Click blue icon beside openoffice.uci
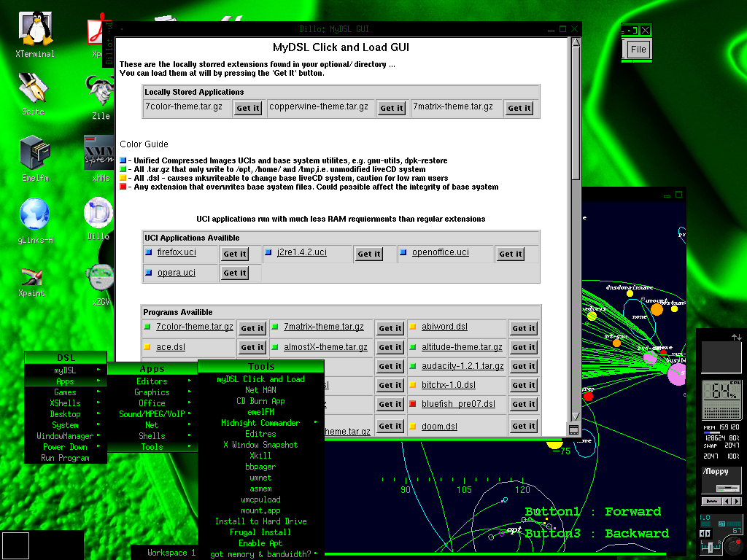 pos(403,252)
